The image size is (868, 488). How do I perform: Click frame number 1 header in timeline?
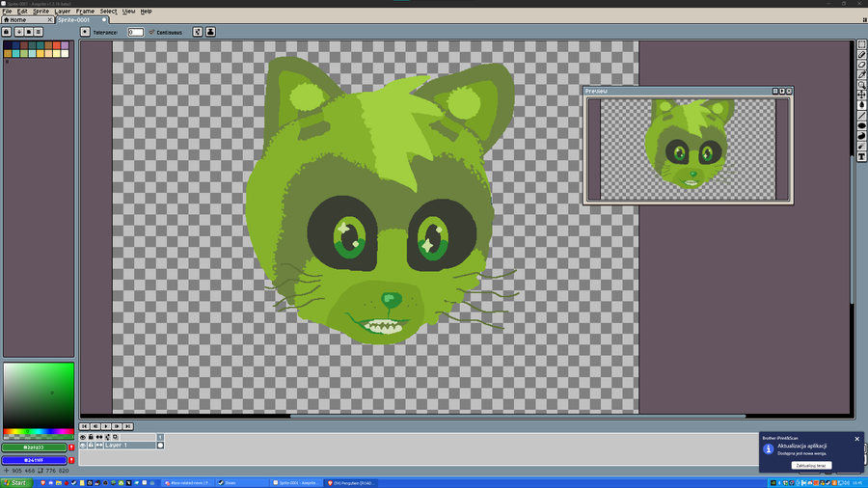click(x=160, y=437)
